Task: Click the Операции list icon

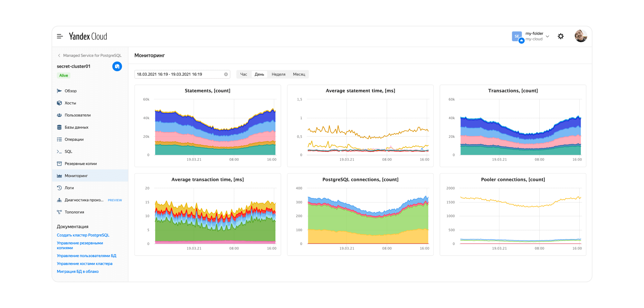Action: click(x=59, y=140)
